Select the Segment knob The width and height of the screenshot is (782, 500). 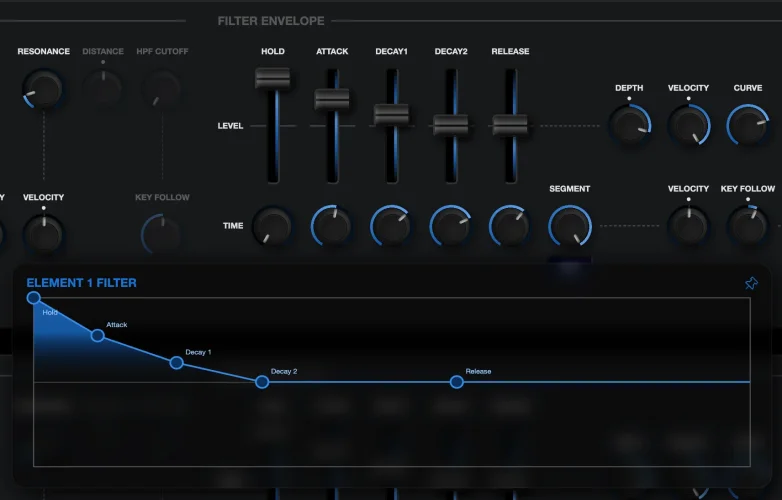coord(569,226)
